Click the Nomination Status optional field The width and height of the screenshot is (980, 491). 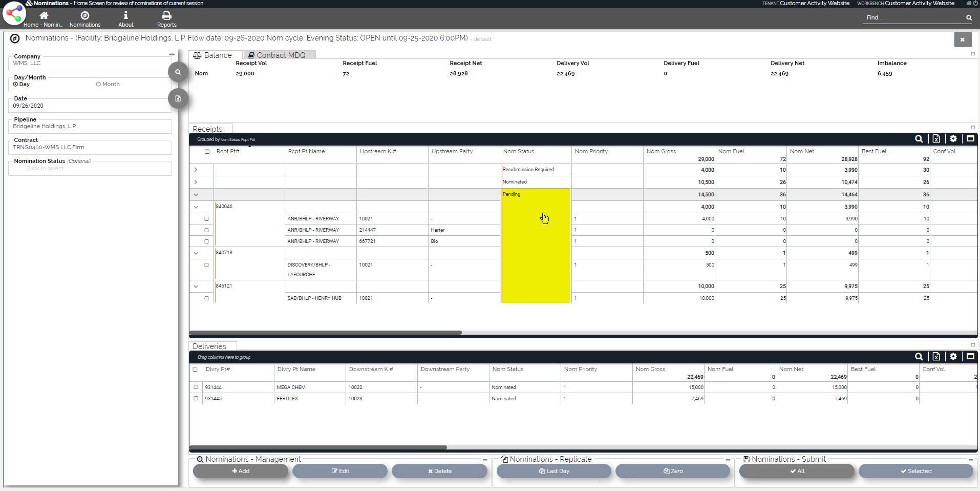click(90, 169)
